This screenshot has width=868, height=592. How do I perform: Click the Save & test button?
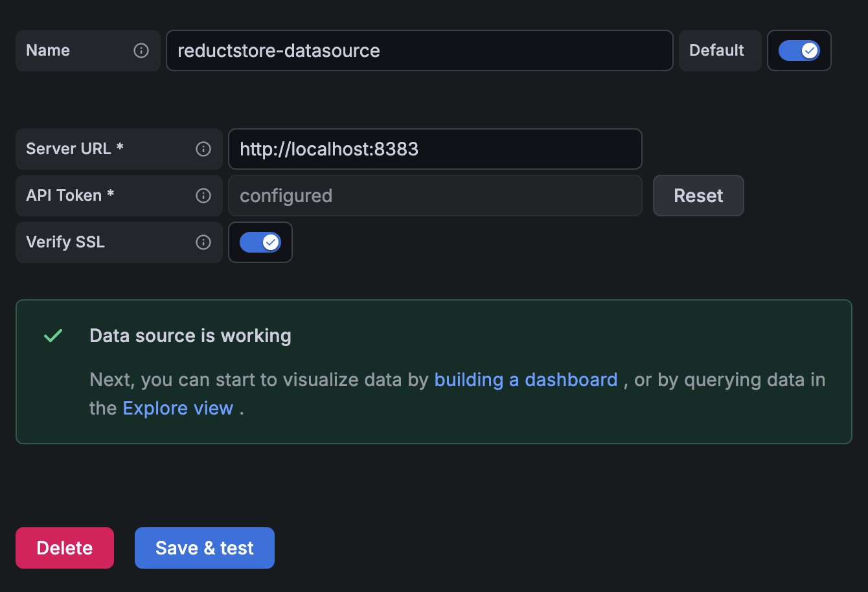[204, 547]
